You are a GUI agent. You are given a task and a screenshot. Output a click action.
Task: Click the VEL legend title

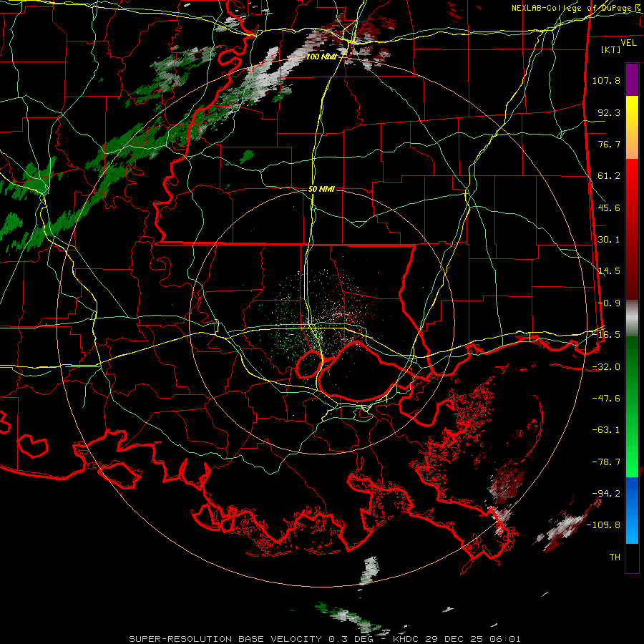pyautogui.click(x=628, y=43)
